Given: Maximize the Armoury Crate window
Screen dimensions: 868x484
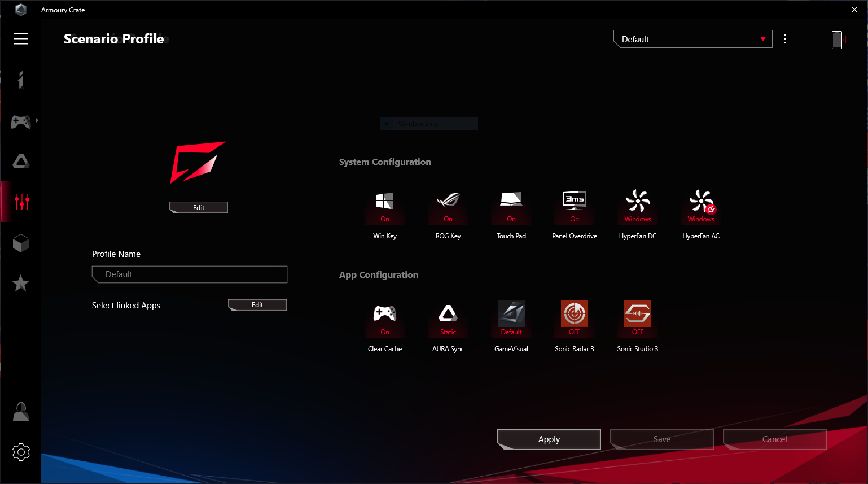Looking at the screenshot, I should (x=828, y=10).
